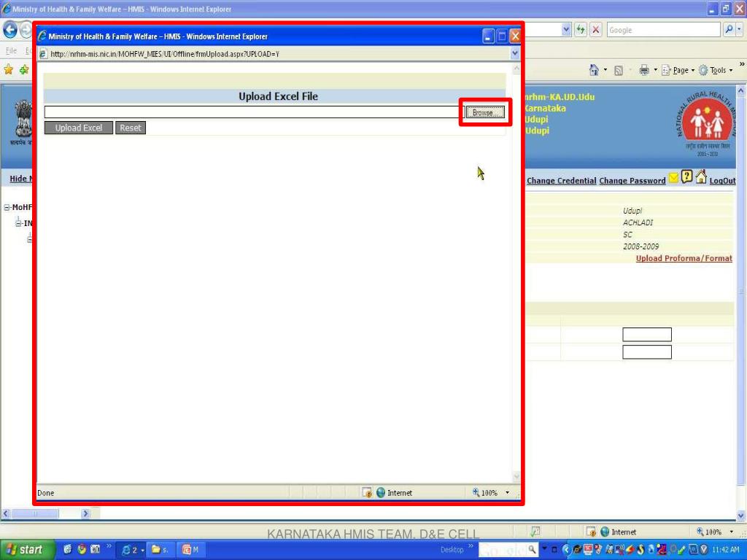Open the popup status bar zoom dropdown
747x560 pixels.
pyautogui.click(x=507, y=493)
